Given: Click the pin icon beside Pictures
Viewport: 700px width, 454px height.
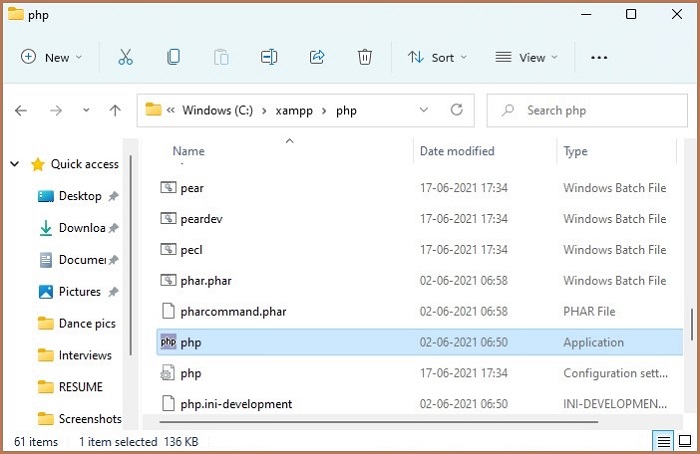Looking at the screenshot, I should click(114, 292).
